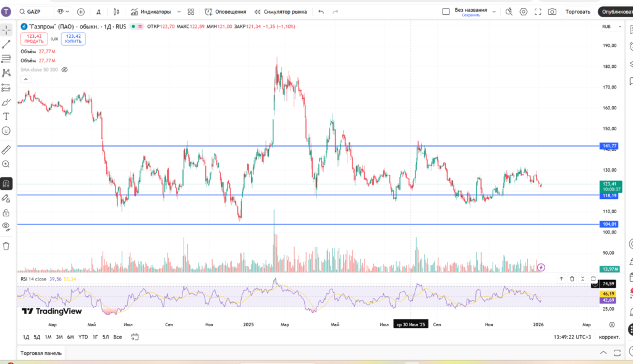Select the text annotation tool
The width and height of the screenshot is (633, 364).
[x=6, y=117]
